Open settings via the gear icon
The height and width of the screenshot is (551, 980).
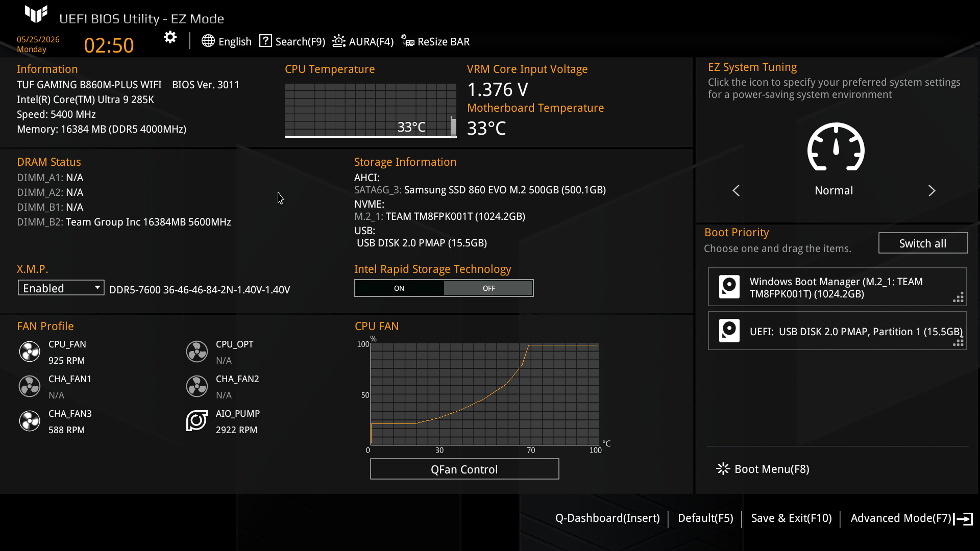tap(170, 37)
